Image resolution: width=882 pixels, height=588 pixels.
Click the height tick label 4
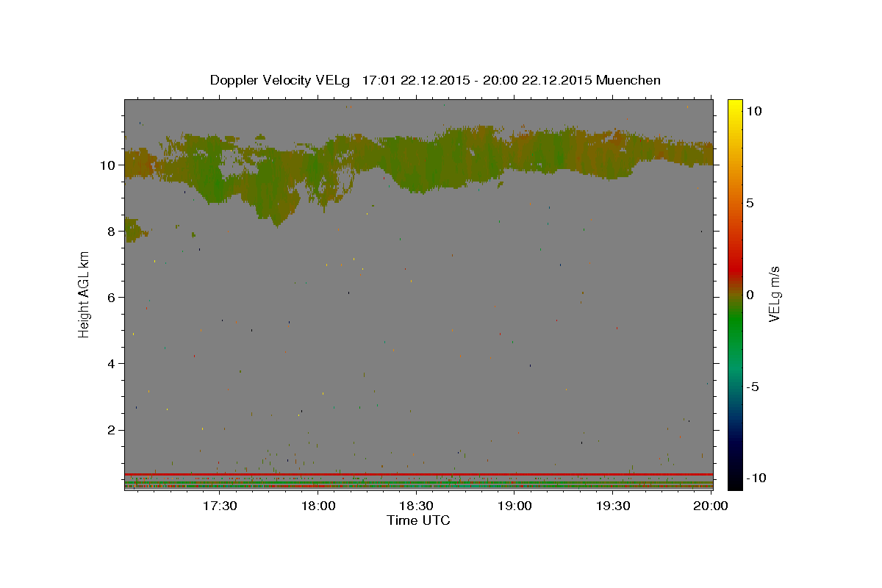(x=112, y=363)
